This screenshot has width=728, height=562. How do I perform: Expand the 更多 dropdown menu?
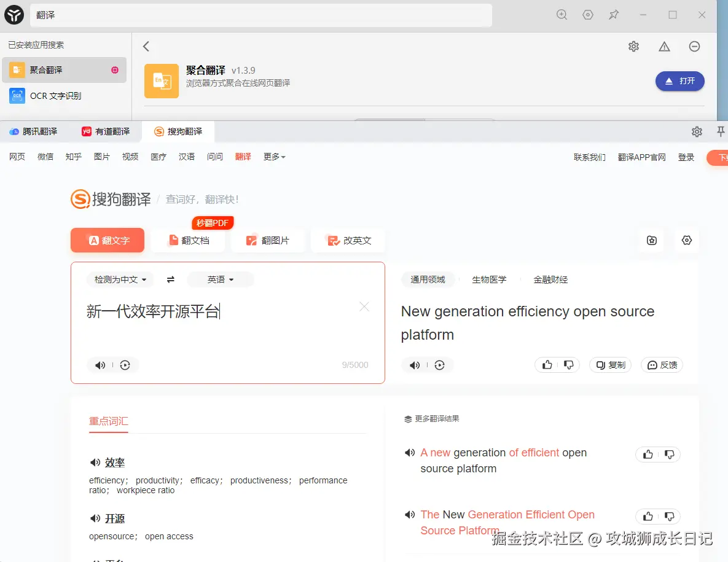click(x=275, y=157)
